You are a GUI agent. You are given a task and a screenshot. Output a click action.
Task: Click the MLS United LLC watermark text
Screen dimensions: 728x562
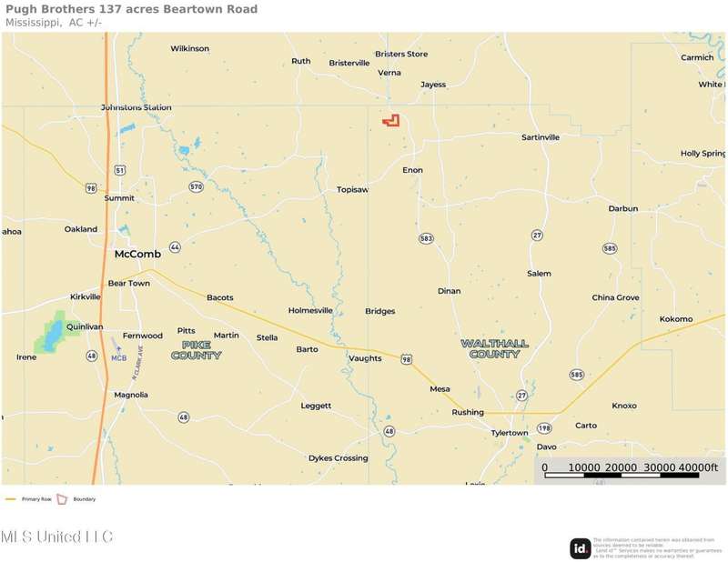click(56, 537)
